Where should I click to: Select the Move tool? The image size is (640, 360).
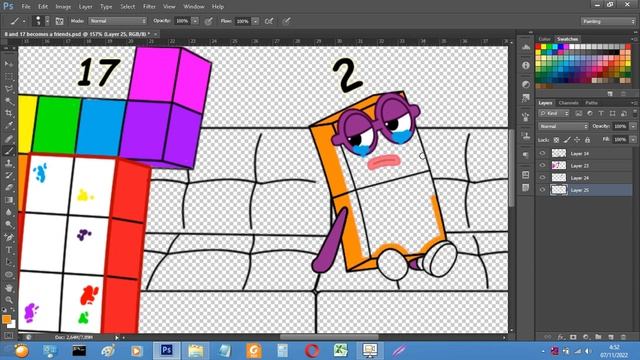(9, 64)
